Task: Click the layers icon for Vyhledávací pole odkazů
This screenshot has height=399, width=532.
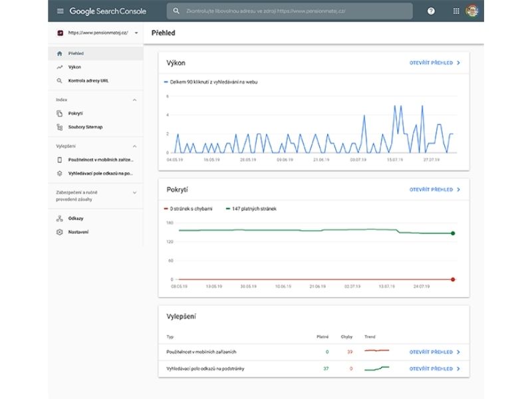Action: click(x=60, y=174)
